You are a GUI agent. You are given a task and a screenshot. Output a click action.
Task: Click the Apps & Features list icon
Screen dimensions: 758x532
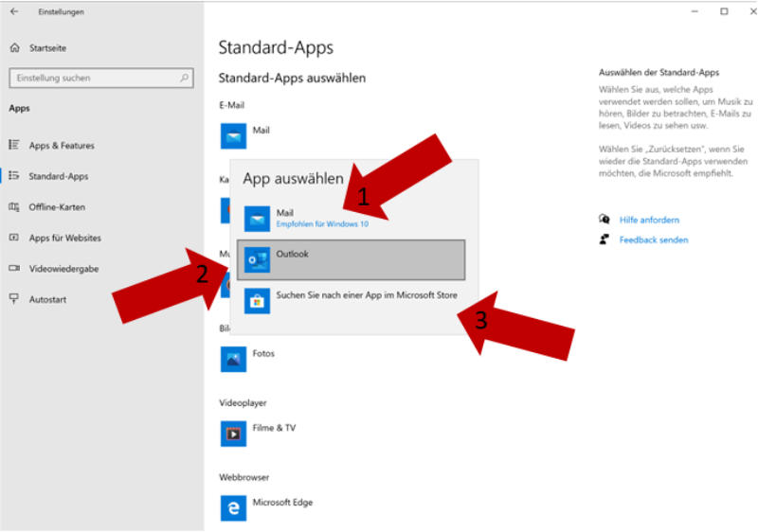14,145
